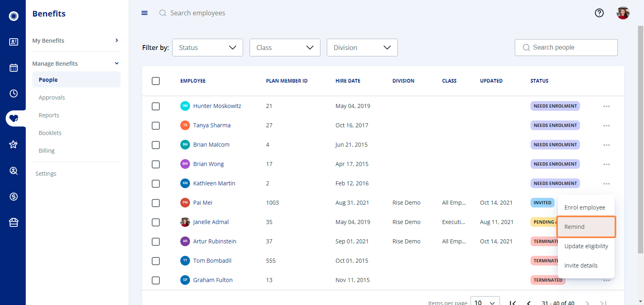The image size is (644, 305).
Task: Open Brian Wong employee link
Action: (x=208, y=164)
